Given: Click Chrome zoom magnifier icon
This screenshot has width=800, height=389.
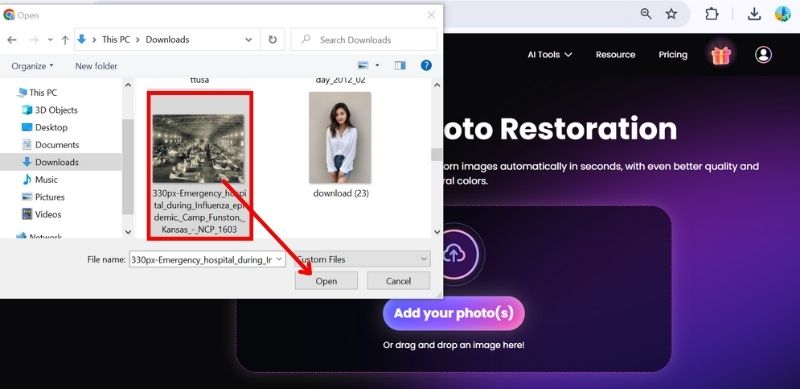Looking at the screenshot, I should click(x=646, y=14).
